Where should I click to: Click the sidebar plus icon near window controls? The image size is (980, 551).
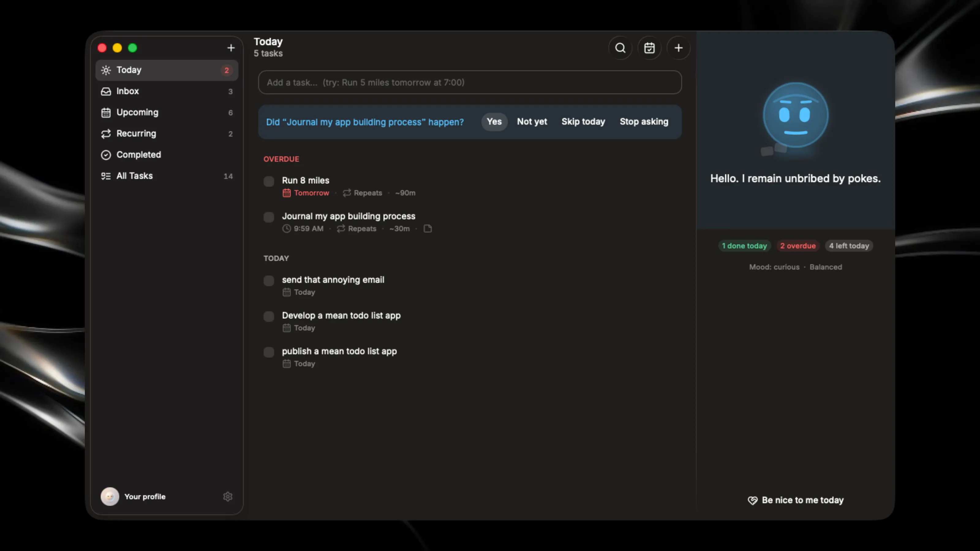pos(231,48)
